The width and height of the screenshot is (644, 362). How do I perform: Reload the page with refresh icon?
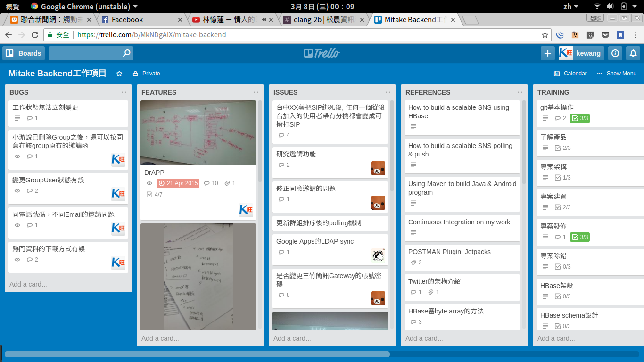coord(34,35)
